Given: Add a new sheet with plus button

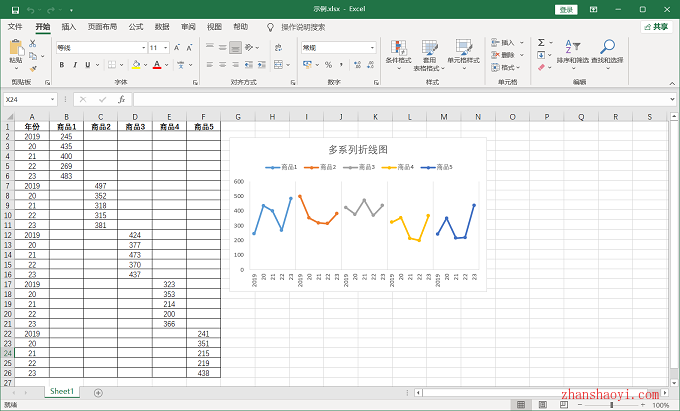Looking at the screenshot, I should click(98, 393).
